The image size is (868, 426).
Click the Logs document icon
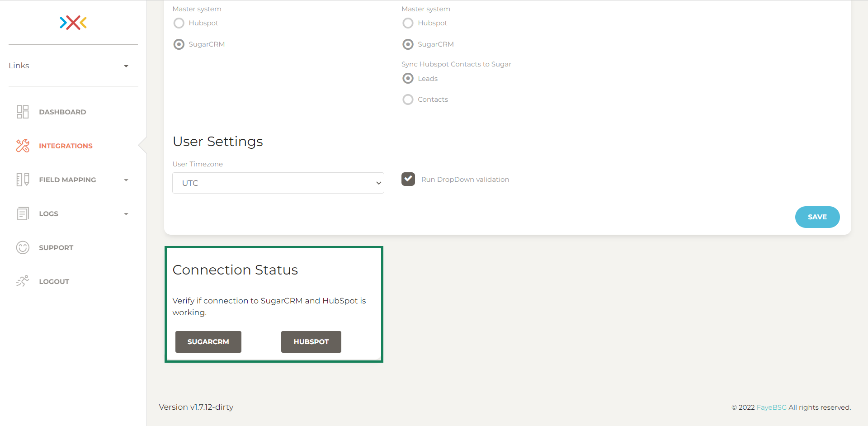coord(23,213)
